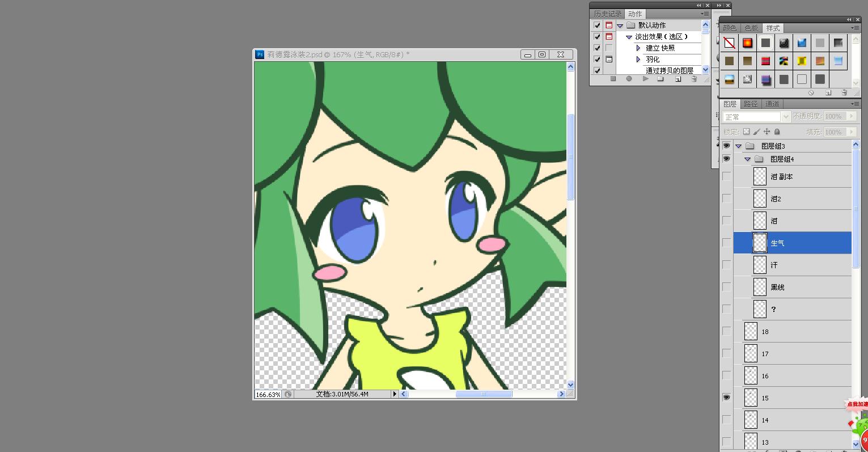Lock image pixels with brush icon
Screen dimensions: 868x452
(x=756, y=132)
